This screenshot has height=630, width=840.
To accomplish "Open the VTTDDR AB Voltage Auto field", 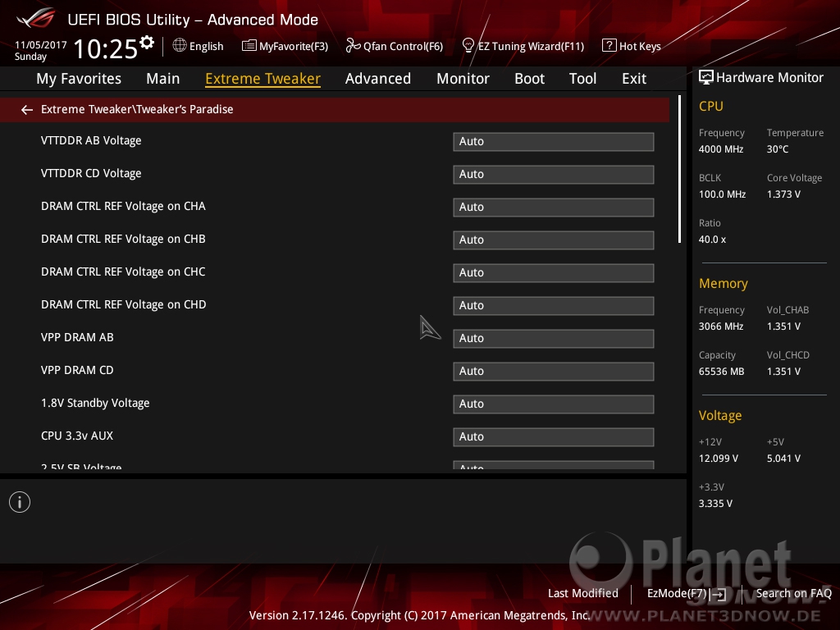I will 554,141.
